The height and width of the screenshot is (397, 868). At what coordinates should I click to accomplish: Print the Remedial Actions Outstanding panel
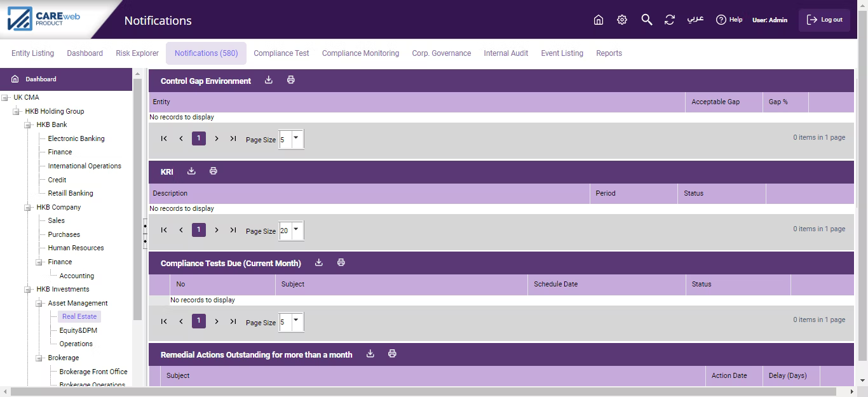[392, 354]
